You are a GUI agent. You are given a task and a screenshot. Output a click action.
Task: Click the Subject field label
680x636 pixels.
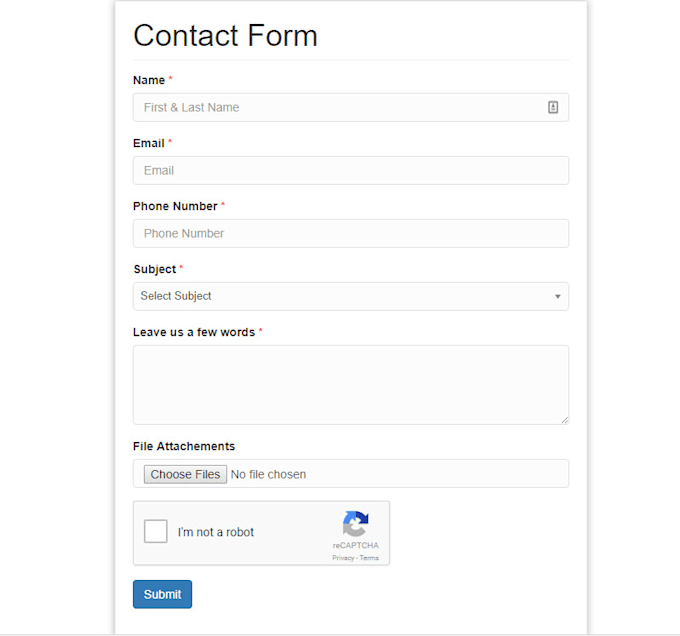coord(154,269)
